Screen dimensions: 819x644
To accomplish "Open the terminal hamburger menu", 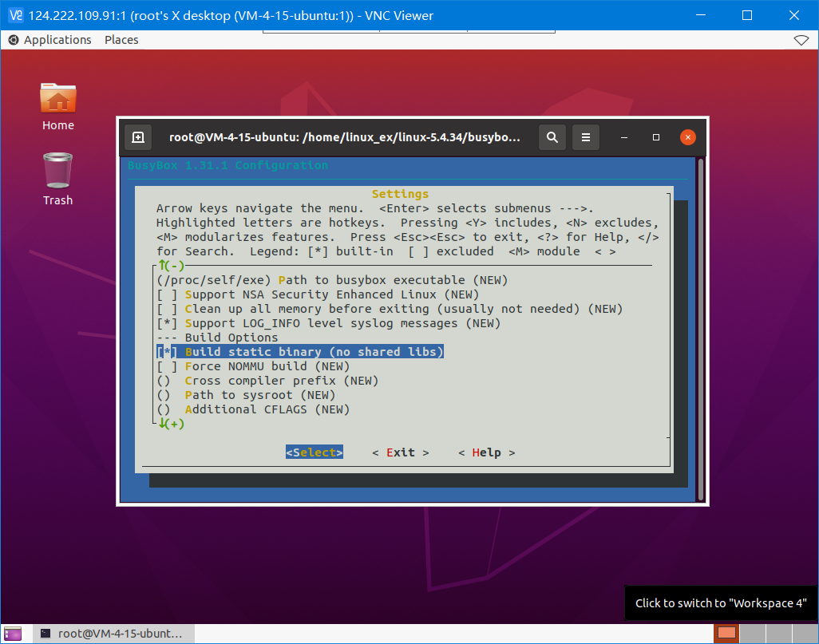I will [586, 137].
